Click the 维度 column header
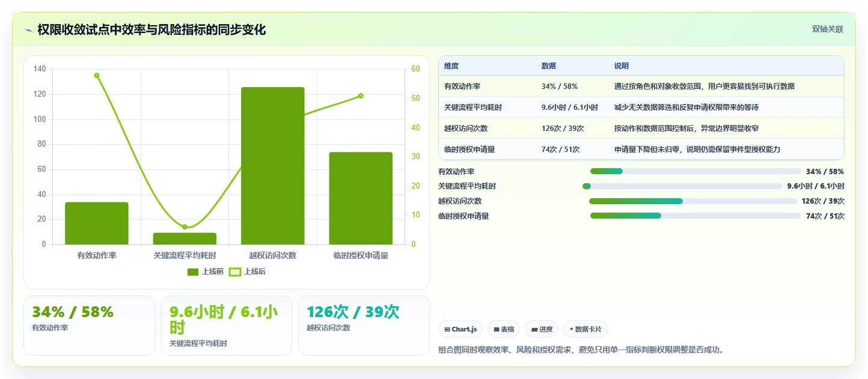 click(451, 66)
